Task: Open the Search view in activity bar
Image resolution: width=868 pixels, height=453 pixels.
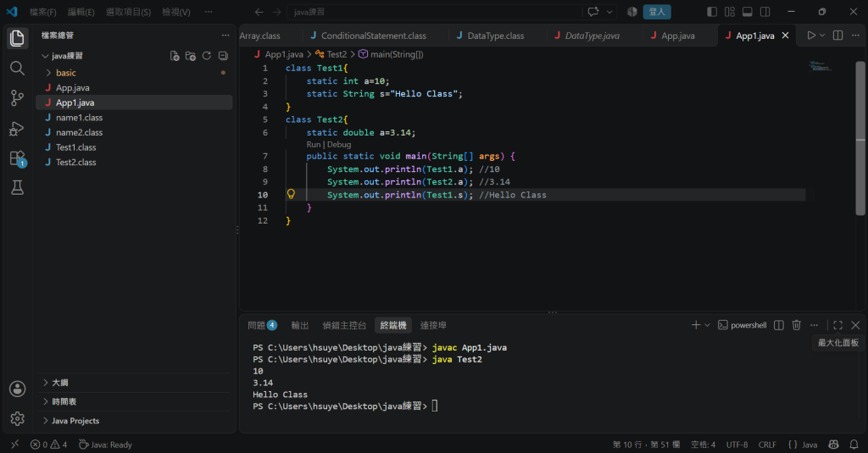Action: tap(17, 68)
